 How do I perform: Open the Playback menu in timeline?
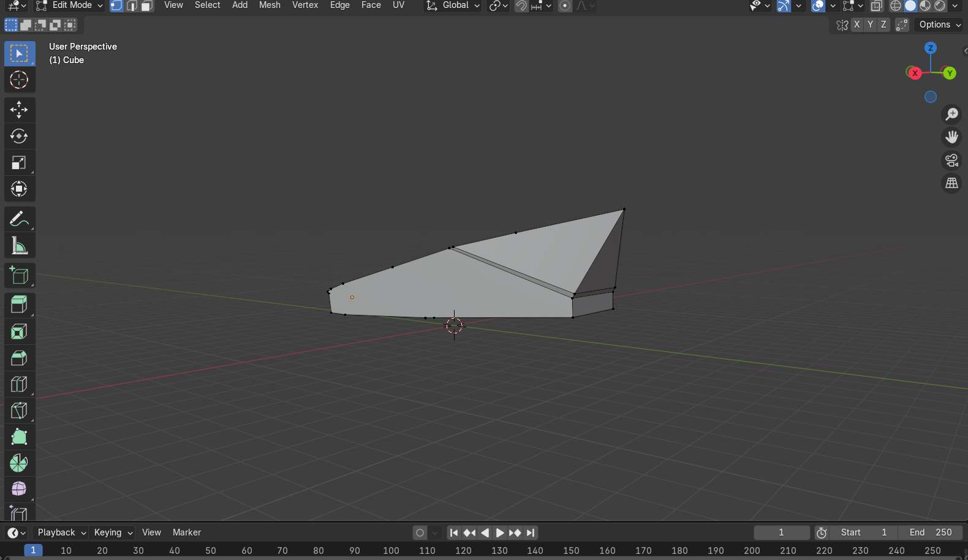click(x=61, y=532)
